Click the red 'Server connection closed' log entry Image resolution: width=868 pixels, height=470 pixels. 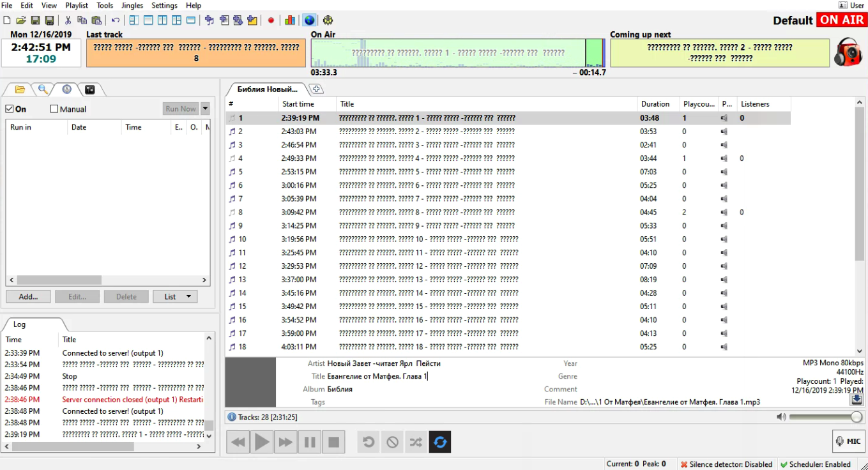click(103, 400)
